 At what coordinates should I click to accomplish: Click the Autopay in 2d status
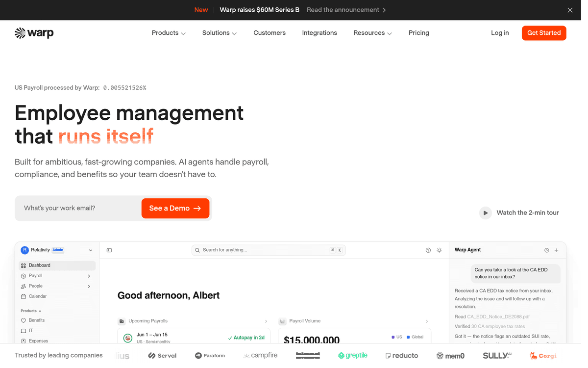pos(246,338)
